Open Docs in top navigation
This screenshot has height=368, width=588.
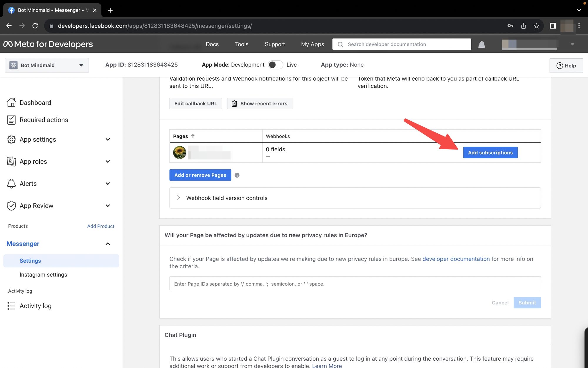click(212, 44)
